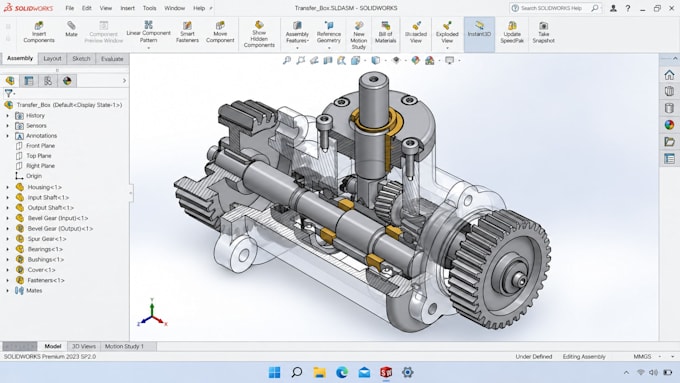Open the File menu
680x383 pixels.
pyautogui.click(x=69, y=8)
